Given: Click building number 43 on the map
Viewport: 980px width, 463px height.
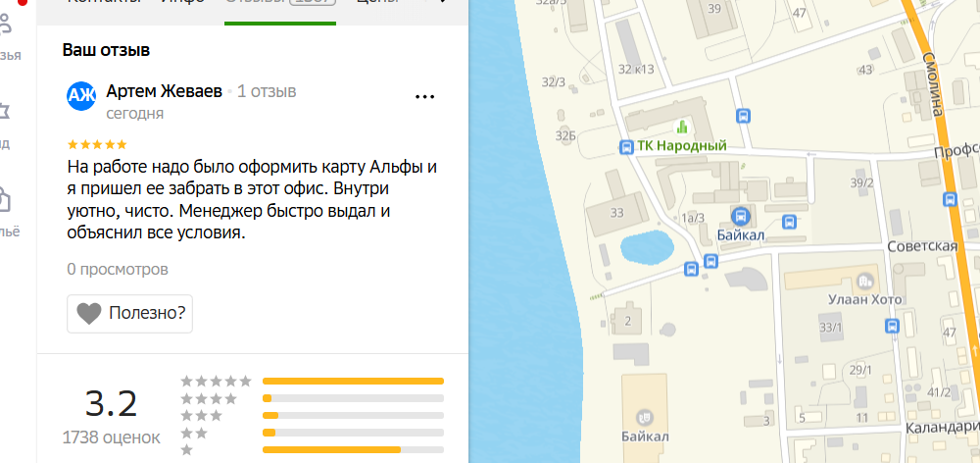Looking at the screenshot, I should pos(865,70).
